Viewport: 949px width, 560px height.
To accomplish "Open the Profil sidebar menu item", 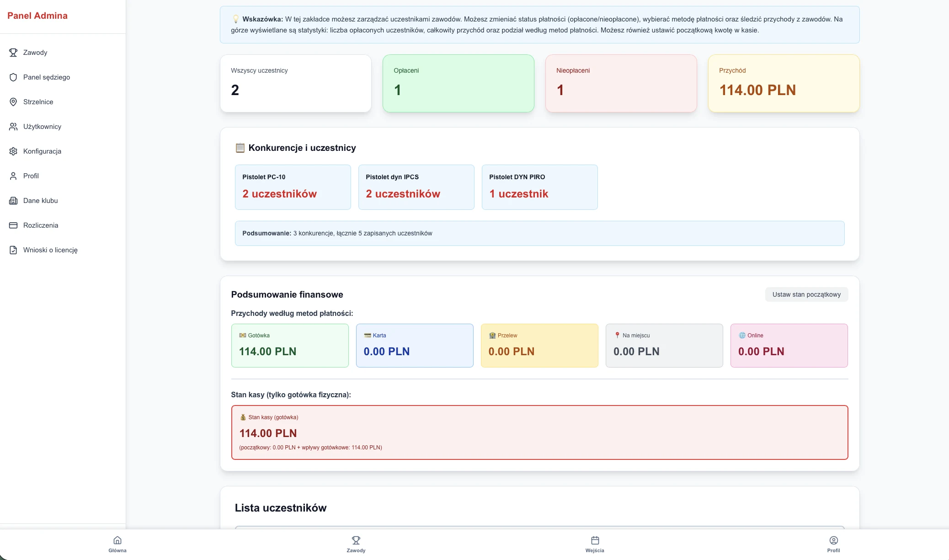I will point(31,176).
